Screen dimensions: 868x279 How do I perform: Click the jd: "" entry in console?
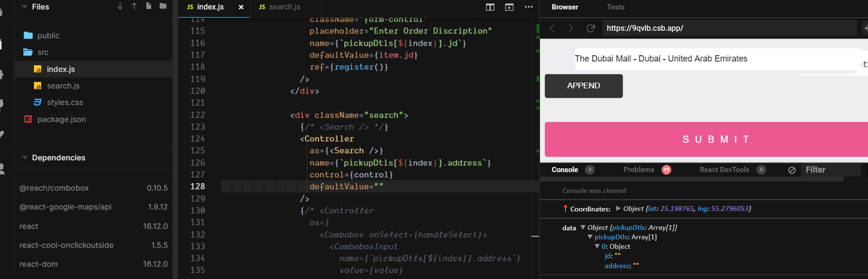click(x=612, y=256)
